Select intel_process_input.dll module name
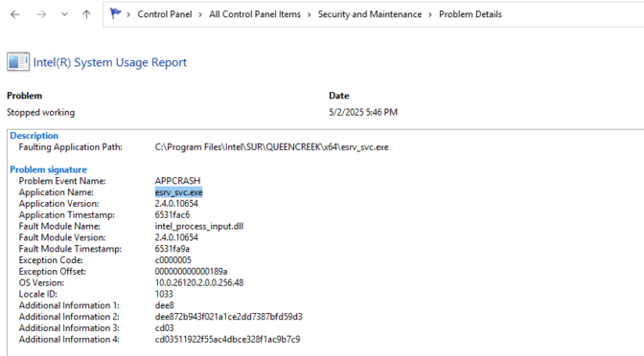The width and height of the screenshot is (644, 356). pos(198,227)
